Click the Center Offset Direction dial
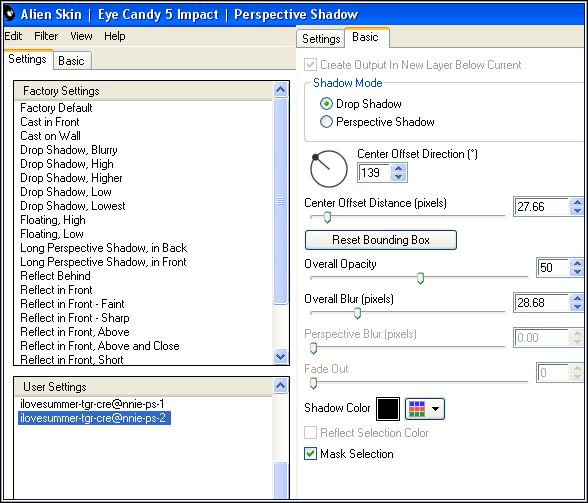 [329, 169]
